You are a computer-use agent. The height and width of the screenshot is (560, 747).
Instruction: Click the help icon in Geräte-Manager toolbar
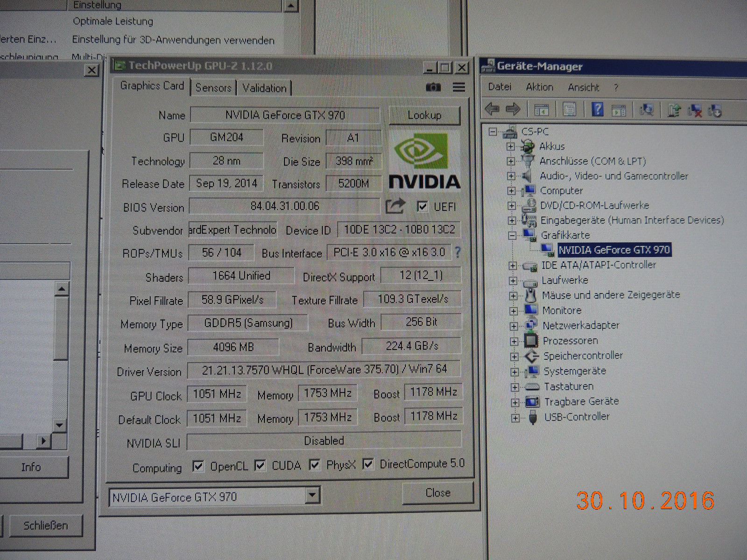(x=598, y=109)
